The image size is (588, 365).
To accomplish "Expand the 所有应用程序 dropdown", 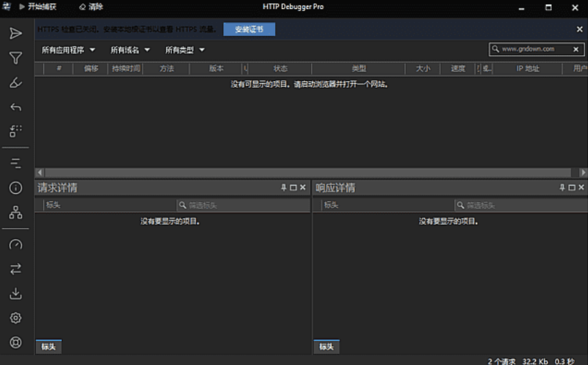I will pos(68,50).
